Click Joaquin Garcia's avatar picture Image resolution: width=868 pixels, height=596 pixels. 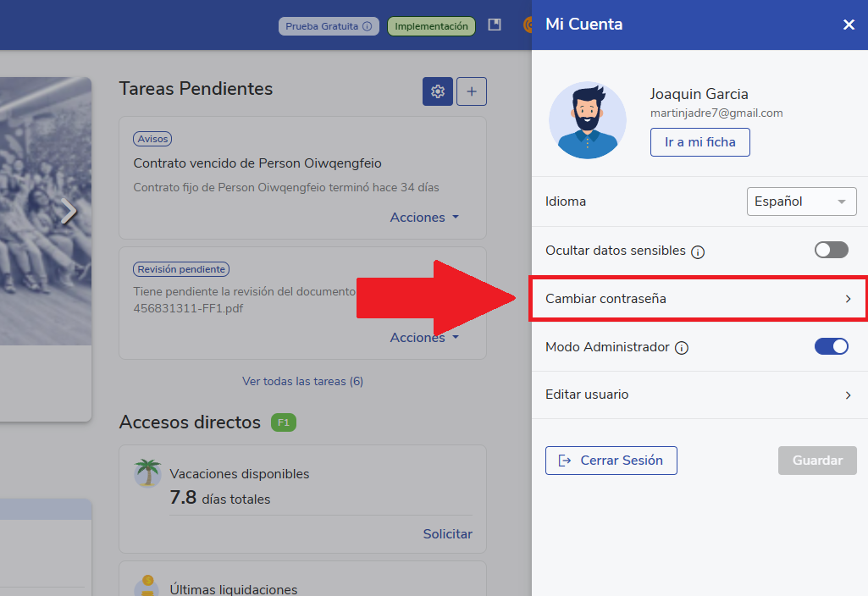(588, 120)
